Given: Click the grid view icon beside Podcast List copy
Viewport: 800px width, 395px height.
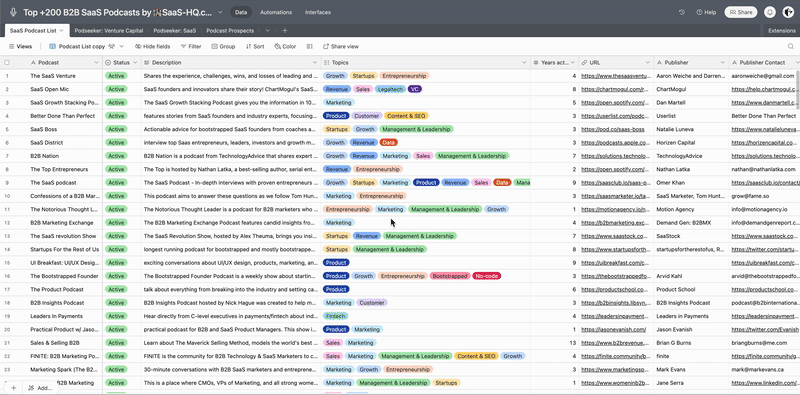Looking at the screenshot, I should click(x=53, y=46).
